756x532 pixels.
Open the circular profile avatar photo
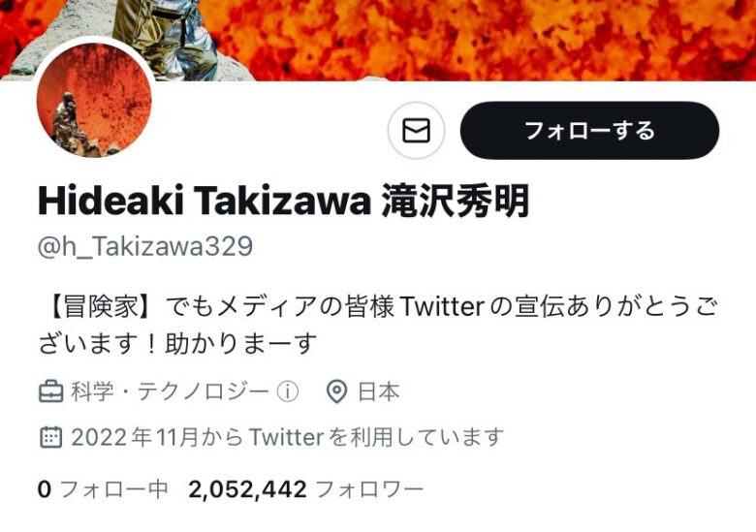coord(94,100)
